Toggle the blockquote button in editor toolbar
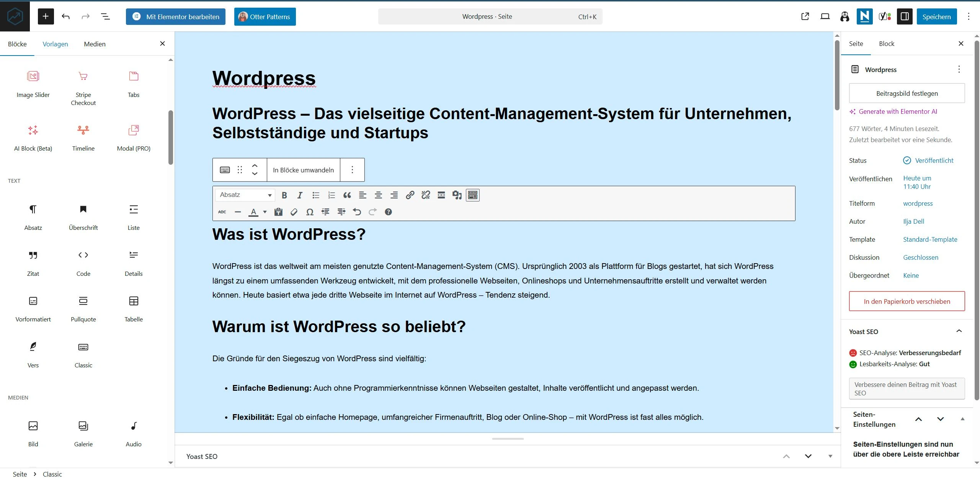The height and width of the screenshot is (480, 980). 347,195
